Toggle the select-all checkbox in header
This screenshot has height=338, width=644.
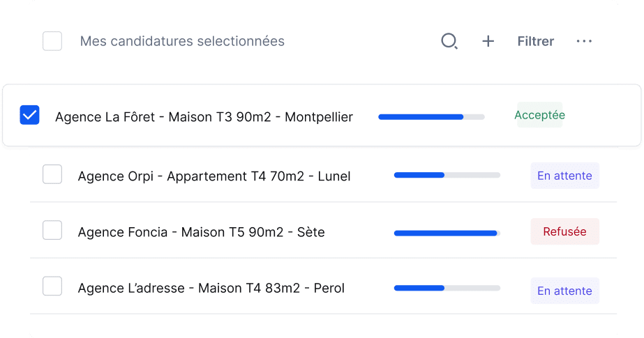click(52, 41)
